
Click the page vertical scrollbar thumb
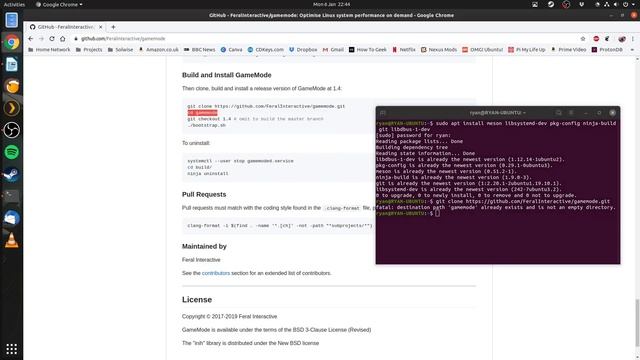637,321
